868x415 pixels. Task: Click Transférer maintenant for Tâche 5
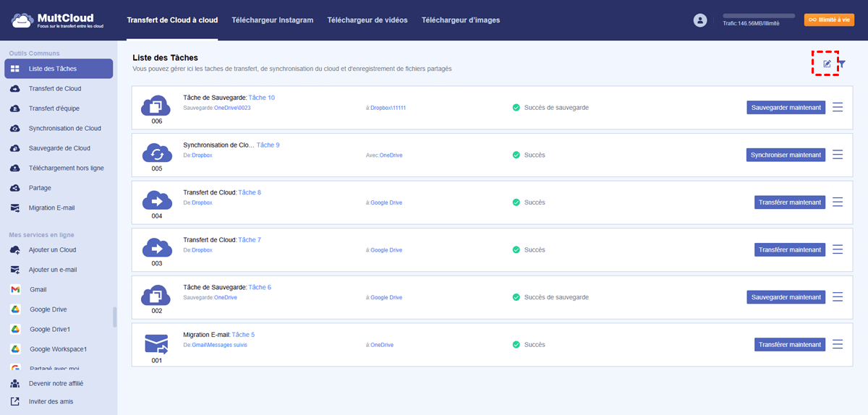790,345
